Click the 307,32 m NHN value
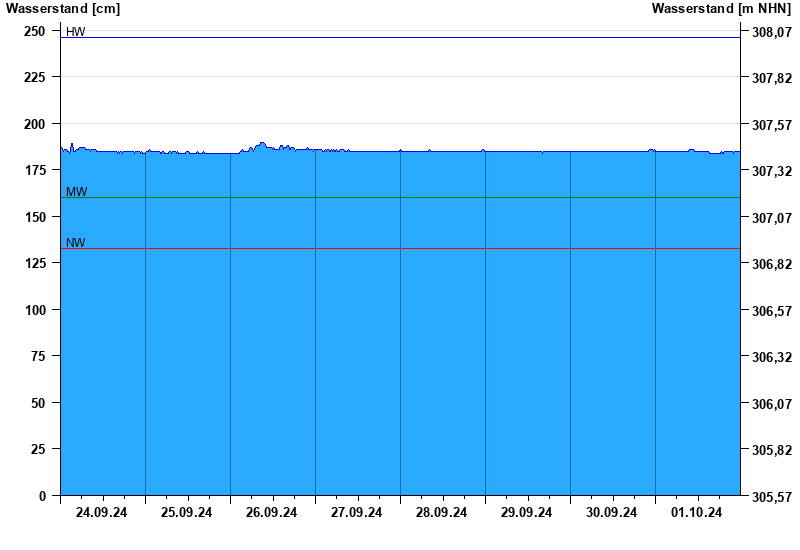 pos(772,171)
